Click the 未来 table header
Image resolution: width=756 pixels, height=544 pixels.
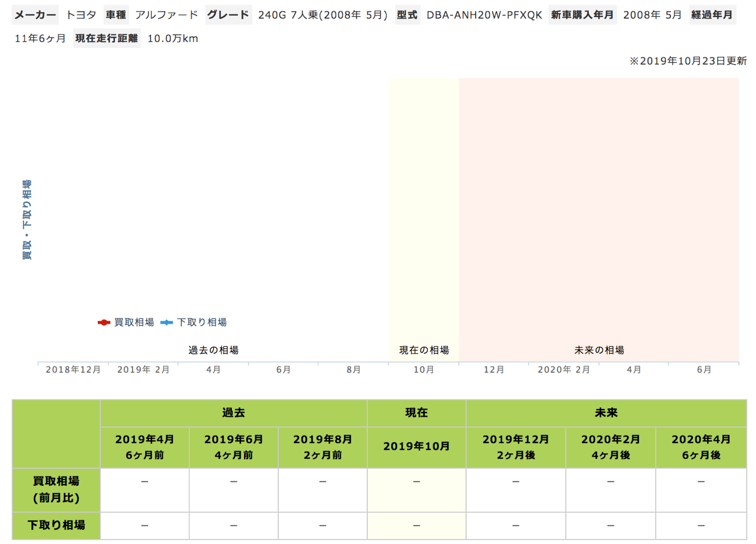[x=606, y=413]
